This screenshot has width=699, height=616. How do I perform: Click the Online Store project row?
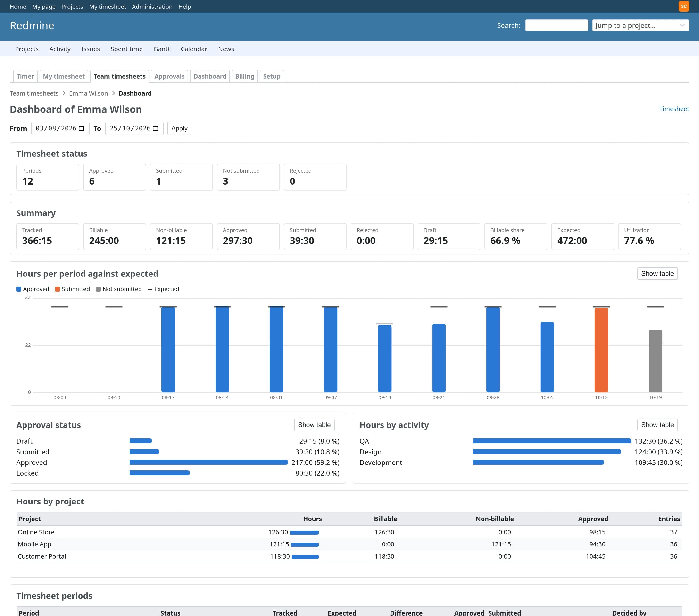(349, 532)
